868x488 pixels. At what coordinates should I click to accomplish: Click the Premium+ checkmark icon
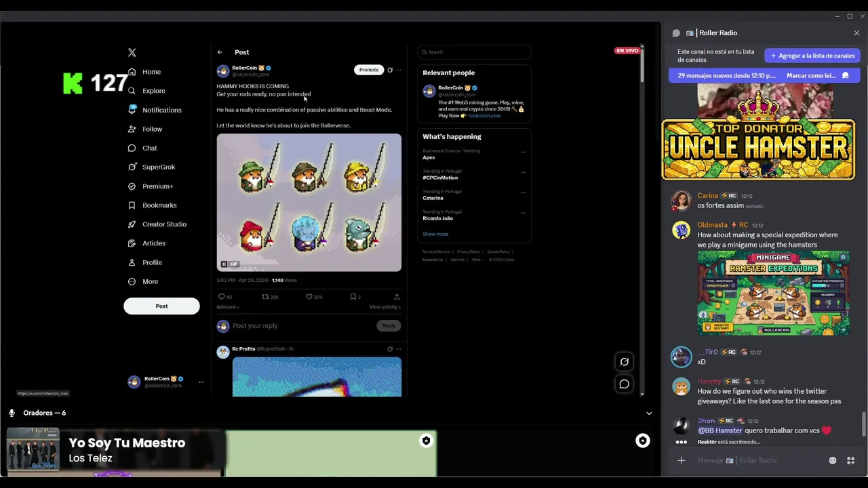click(x=132, y=186)
